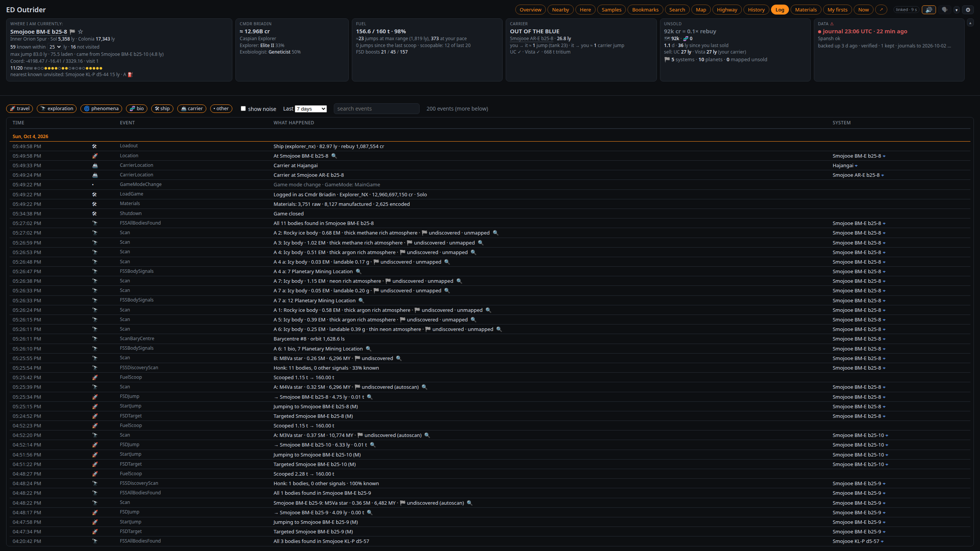
Task: Click magnifier on 'A 3: Icy body' scan
Action: click(480, 243)
